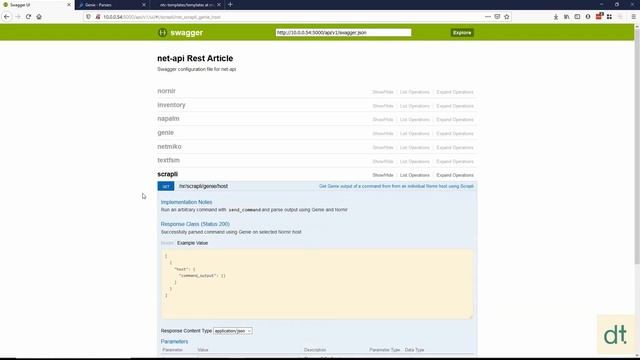Click the four-squares extension icon
The image size is (640, 360).
609,17
